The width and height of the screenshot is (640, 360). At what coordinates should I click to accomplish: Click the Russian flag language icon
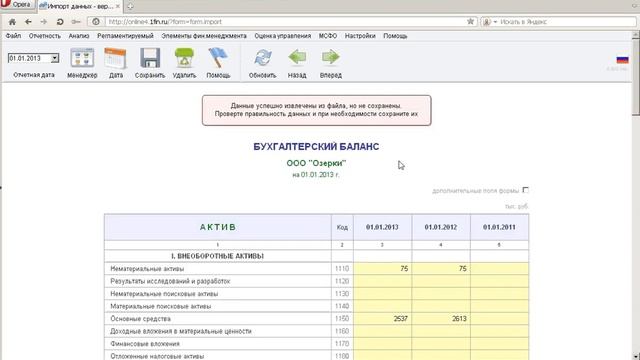pyautogui.click(x=622, y=60)
